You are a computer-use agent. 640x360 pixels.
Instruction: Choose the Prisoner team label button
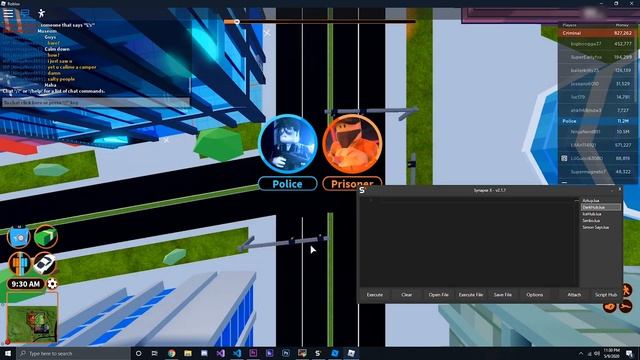[x=352, y=184]
